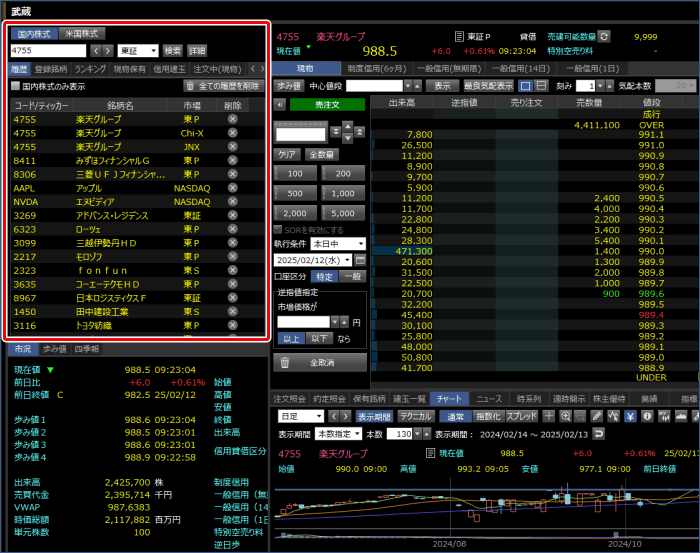The image size is (700, 553).
Task: Open the 執行条件 本日中 dropdown
Action: 338,244
